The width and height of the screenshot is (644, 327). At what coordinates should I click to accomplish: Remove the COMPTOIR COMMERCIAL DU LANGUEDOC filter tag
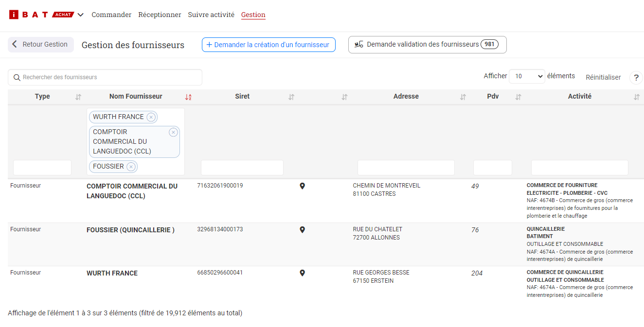click(x=173, y=132)
